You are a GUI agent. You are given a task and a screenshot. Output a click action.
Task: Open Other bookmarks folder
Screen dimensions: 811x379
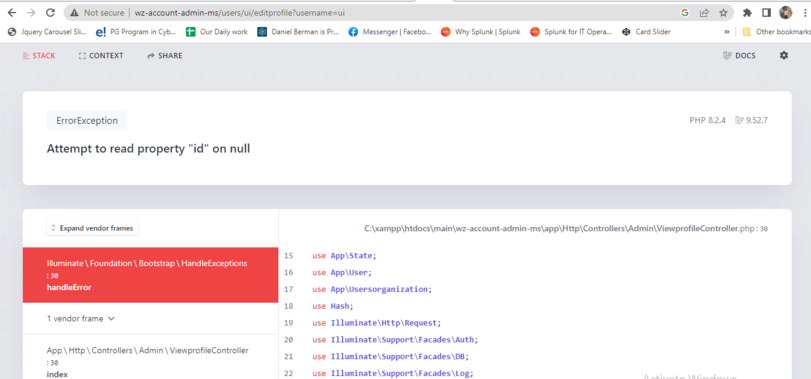point(776,32)
